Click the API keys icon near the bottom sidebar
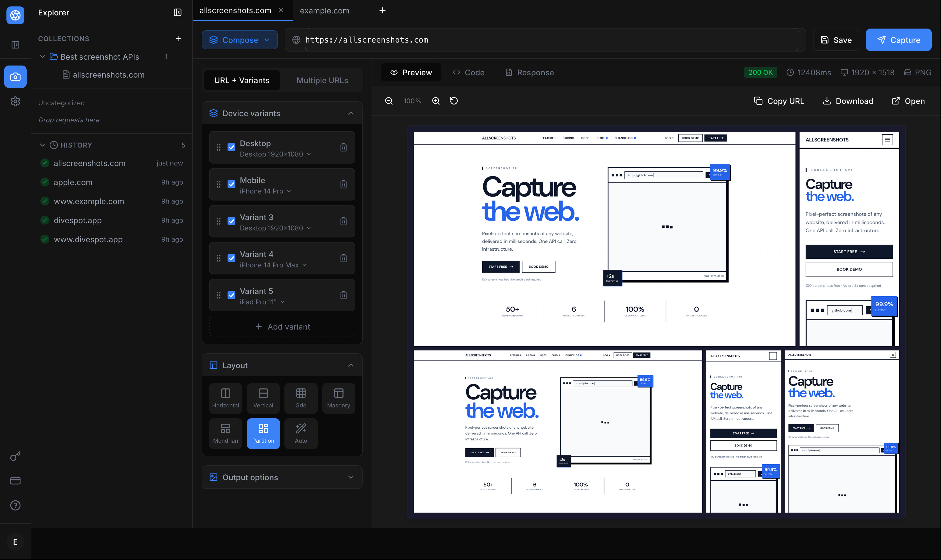941x560 pixels. (15, 456)
